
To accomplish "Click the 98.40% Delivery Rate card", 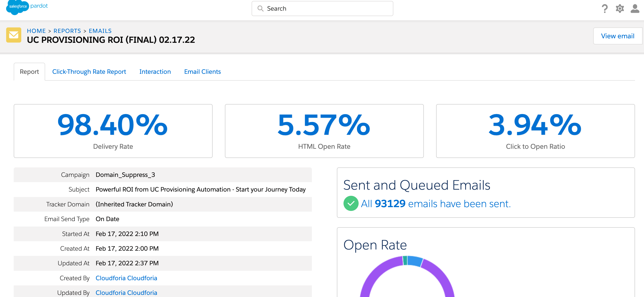I will pyautogui.click(x=113, y=131).
